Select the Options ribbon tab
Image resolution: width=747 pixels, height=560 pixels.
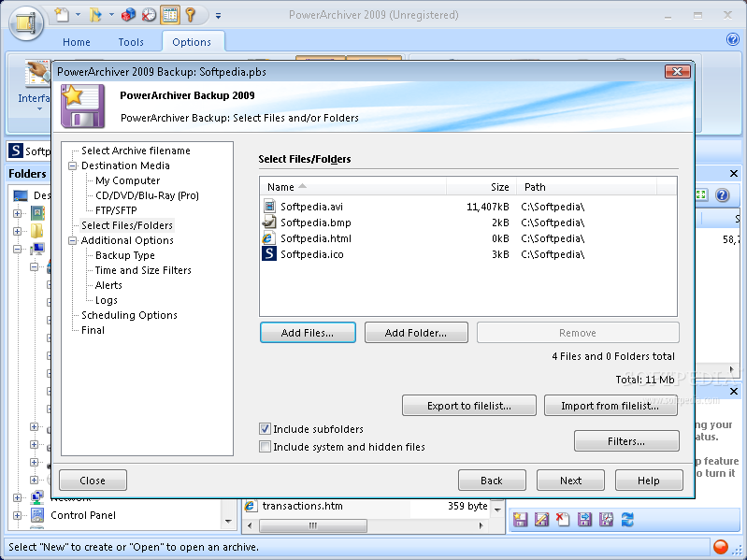coord(192,42)
